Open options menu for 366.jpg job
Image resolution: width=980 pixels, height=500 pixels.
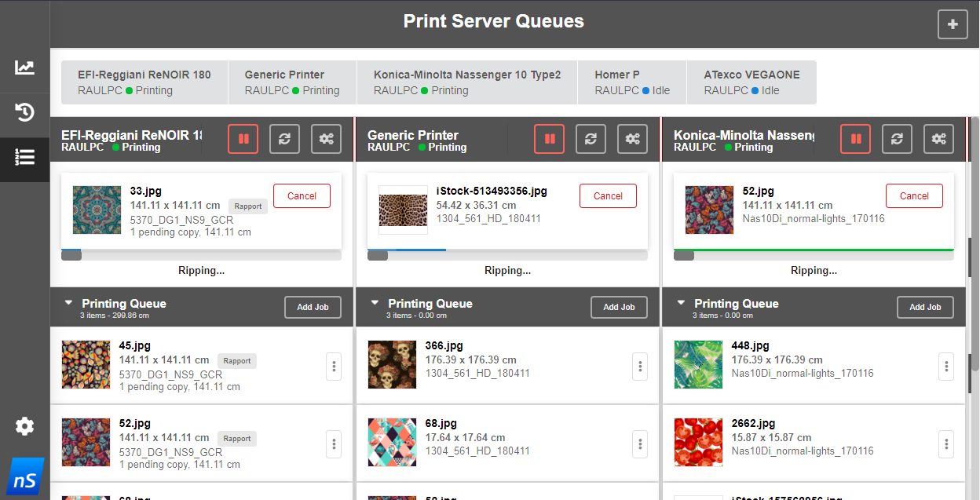[x=640, y=366]
